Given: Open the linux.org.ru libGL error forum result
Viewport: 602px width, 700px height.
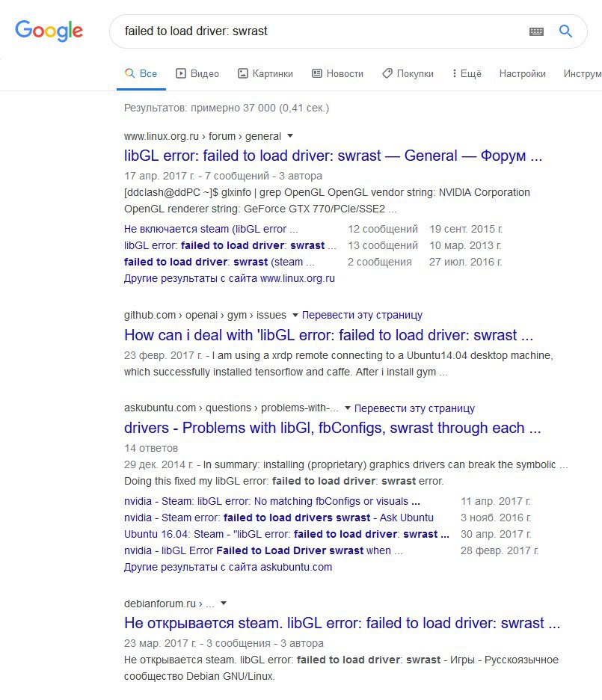Looking at the screenshot, I should click(x=333, y=156).
